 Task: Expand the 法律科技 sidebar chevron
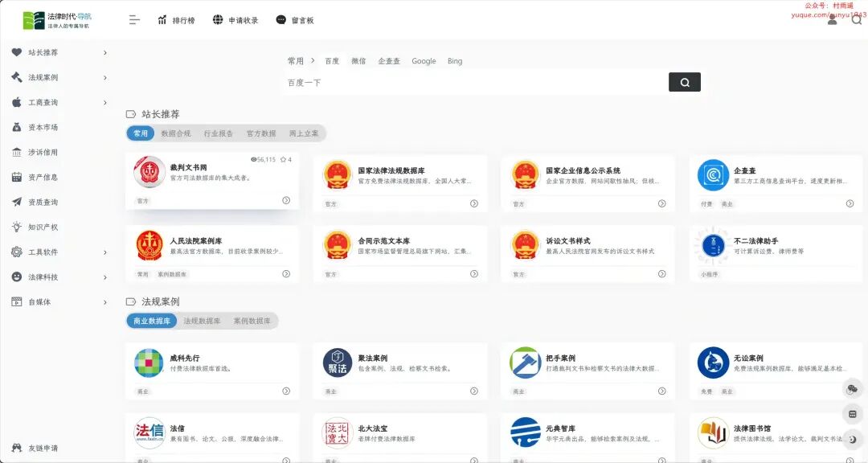tap(105, 277)
